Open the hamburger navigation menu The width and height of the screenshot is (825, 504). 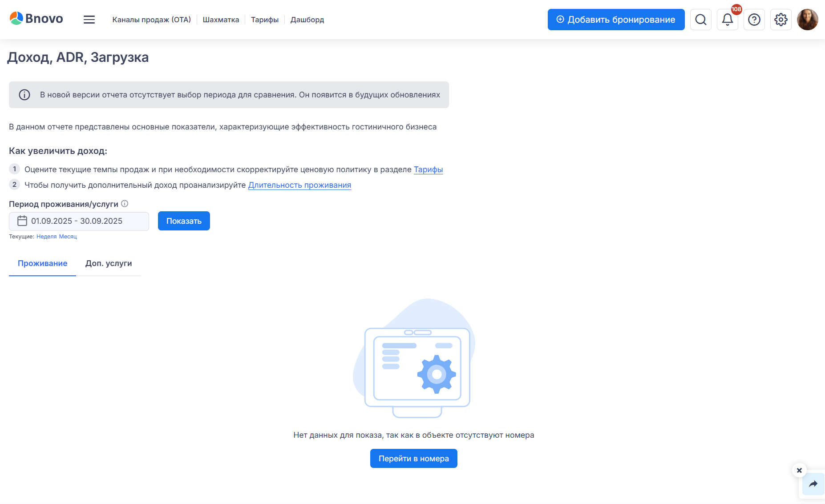pos(89,20)
